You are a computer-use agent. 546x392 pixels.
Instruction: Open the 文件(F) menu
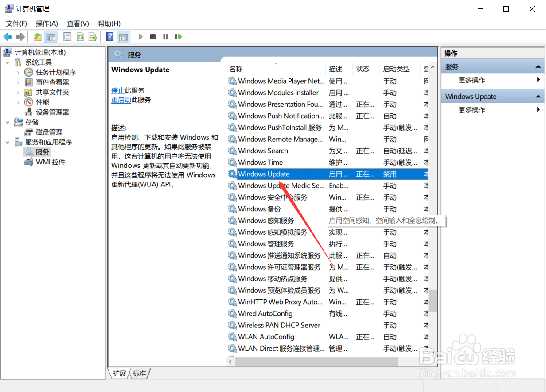point(16,23)
